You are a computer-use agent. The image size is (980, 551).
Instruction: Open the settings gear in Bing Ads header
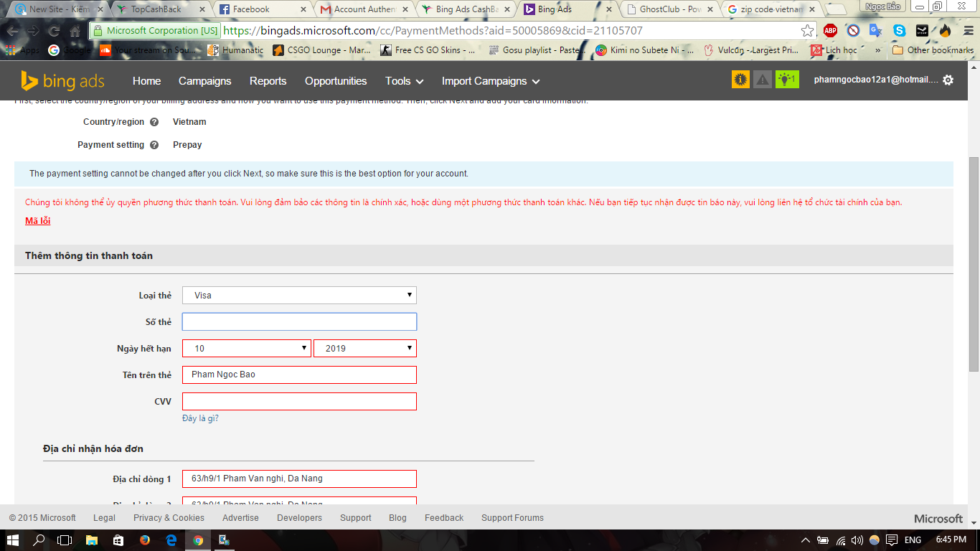(x=948, y=80)
